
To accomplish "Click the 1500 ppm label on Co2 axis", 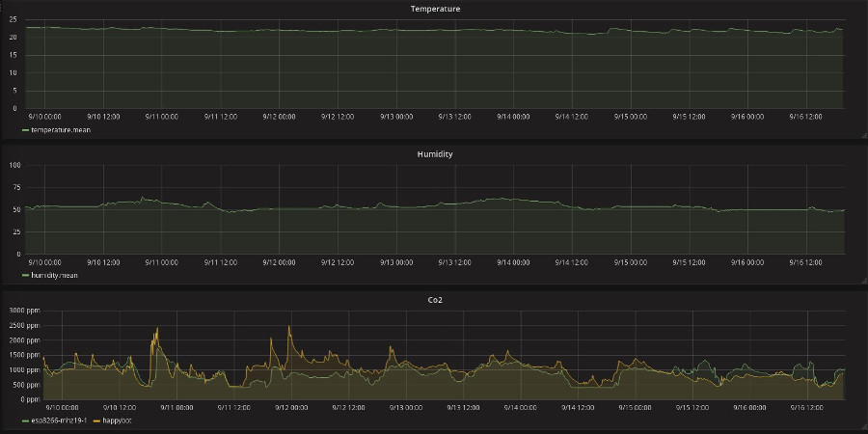I will point(25,355).
